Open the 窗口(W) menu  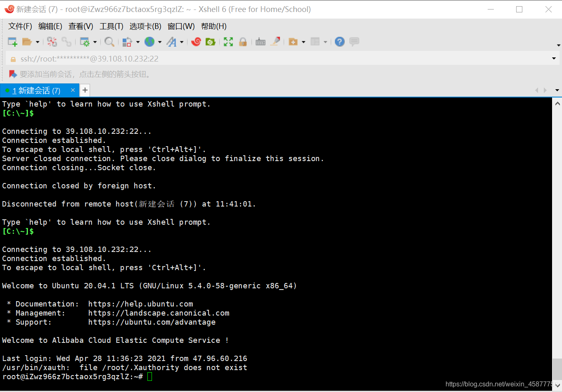pyautogui.click(x=181, y=26)
